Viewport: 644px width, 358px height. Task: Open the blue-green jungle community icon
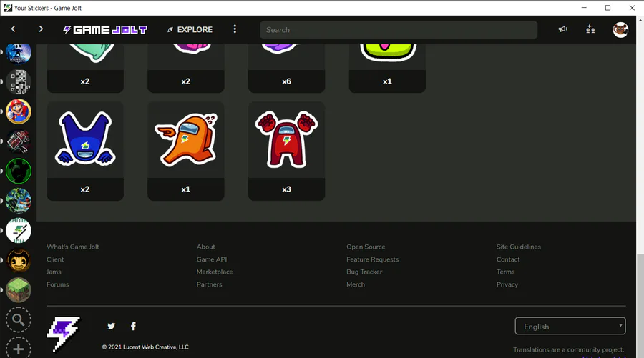19,201
